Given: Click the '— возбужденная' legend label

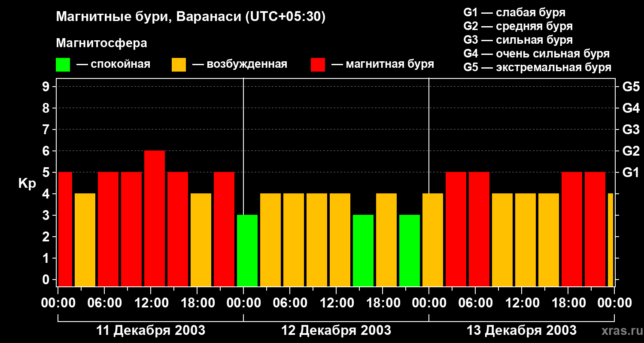Looking at the screenshot, I should [240, 64].
